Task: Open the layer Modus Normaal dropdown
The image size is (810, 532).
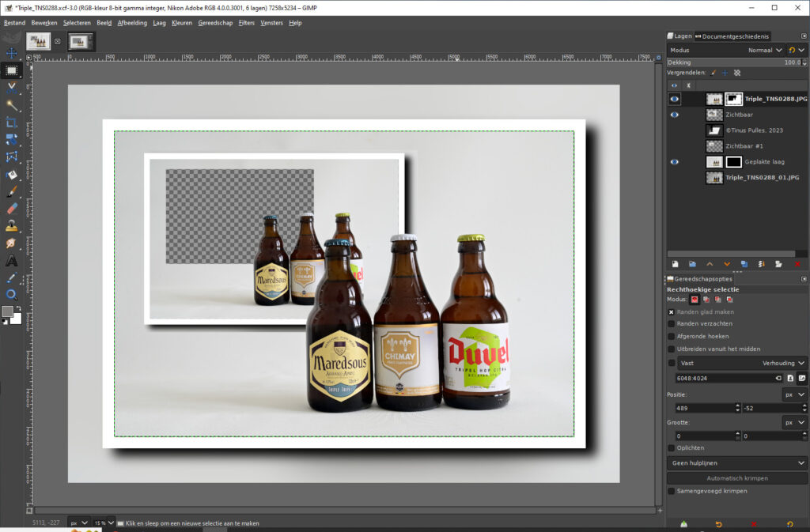Action: click(x=726, y=50)
